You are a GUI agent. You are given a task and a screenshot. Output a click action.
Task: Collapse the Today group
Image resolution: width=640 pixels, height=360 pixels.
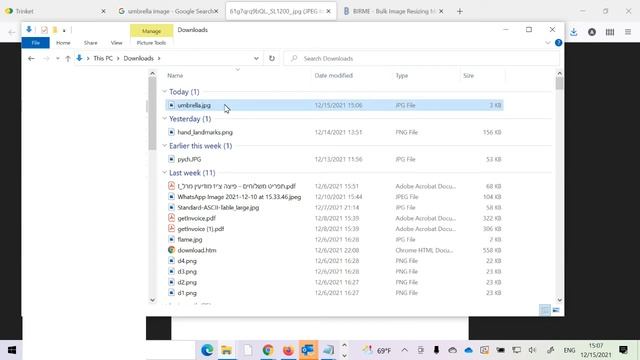pos(164,91)
